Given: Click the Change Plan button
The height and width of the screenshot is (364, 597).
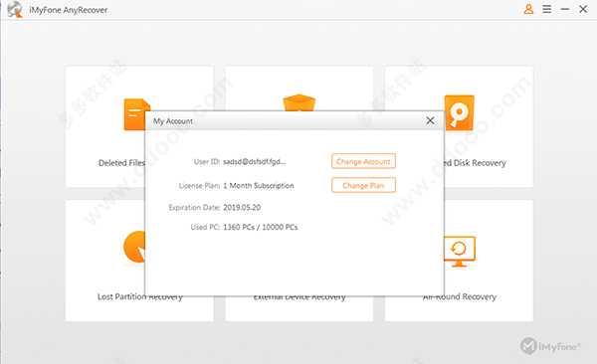Looking at the screenshot, I should [363, 185].
